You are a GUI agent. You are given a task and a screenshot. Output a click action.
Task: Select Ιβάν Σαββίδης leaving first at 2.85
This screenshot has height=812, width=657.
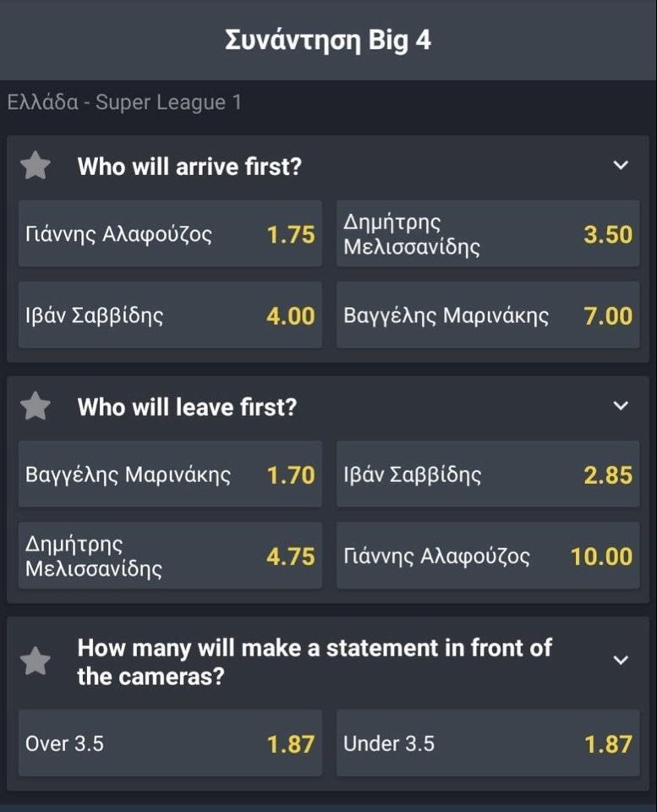coord(488,475)
